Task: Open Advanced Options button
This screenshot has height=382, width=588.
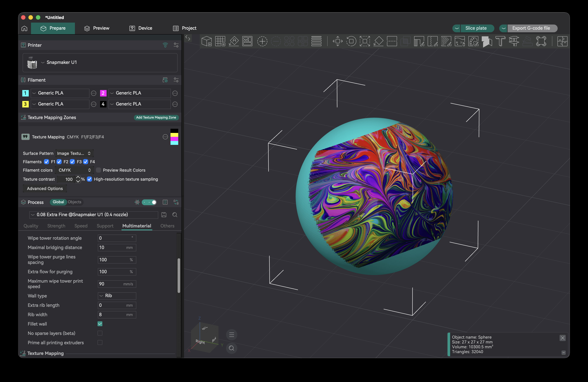Action: click(x=45, y=189)
